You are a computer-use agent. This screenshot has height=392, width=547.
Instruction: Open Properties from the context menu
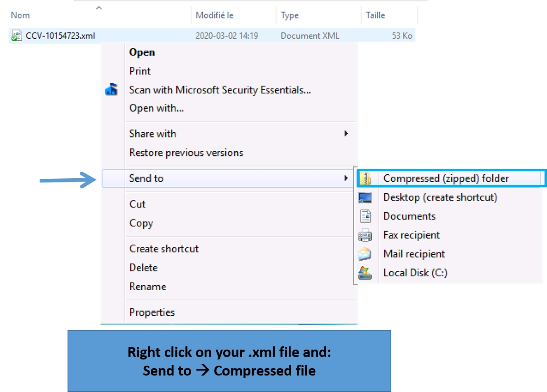(x=152, y=312)
